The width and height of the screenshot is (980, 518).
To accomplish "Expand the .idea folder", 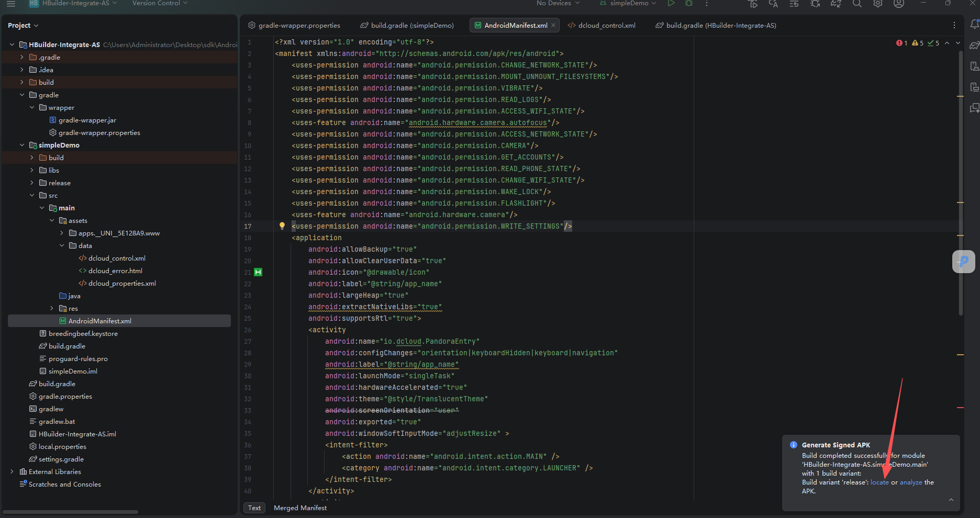I will [x=21, y=70].
